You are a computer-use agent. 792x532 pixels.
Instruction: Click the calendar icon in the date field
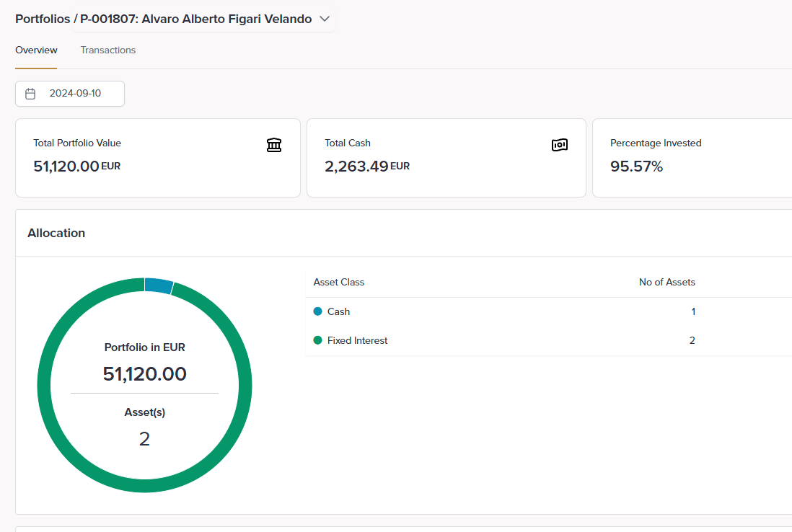[x=30, y=94]
